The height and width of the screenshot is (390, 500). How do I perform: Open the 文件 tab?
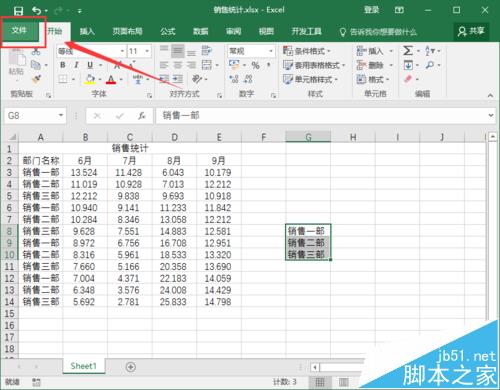(19, 31)
